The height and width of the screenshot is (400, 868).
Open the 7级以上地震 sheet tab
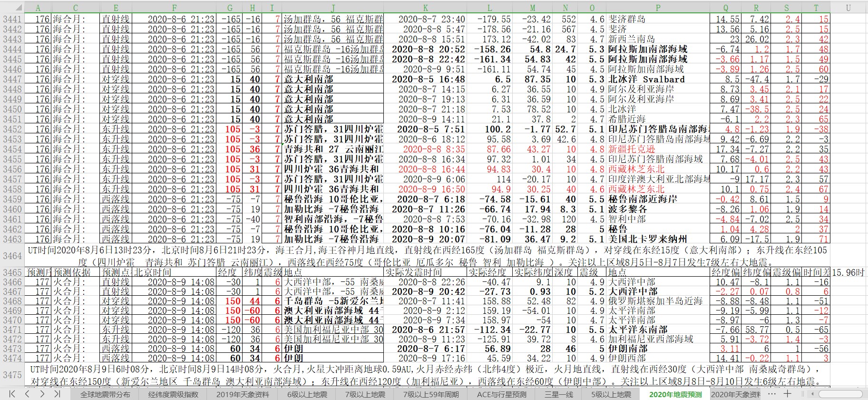tap(365, 394)
